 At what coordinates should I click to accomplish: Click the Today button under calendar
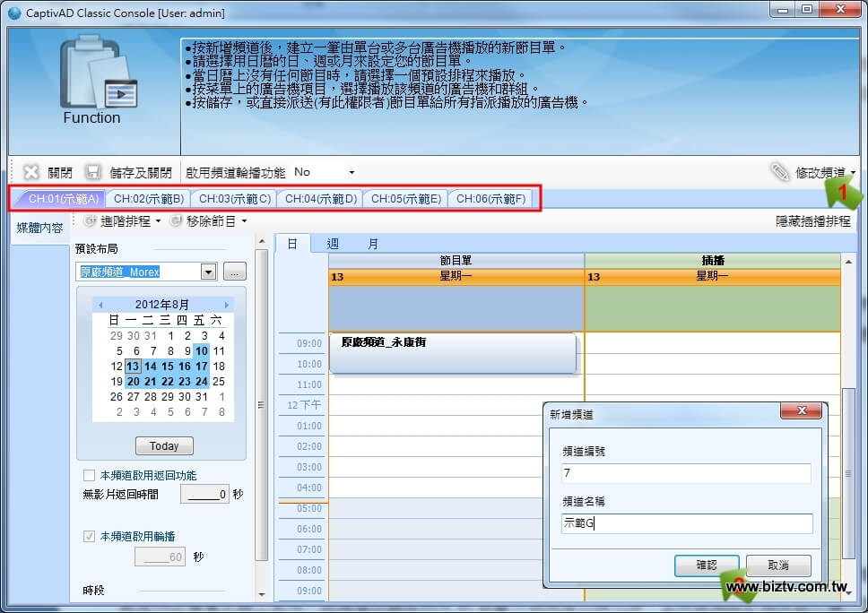click(164, 445)
